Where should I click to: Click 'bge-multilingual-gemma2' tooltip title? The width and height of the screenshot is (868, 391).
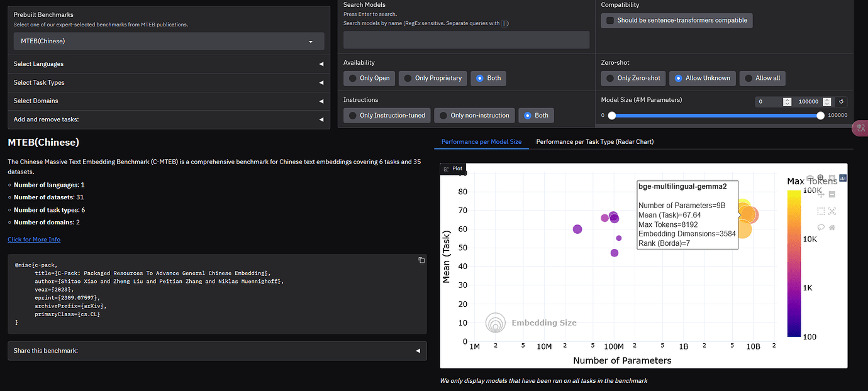(682, 186)
